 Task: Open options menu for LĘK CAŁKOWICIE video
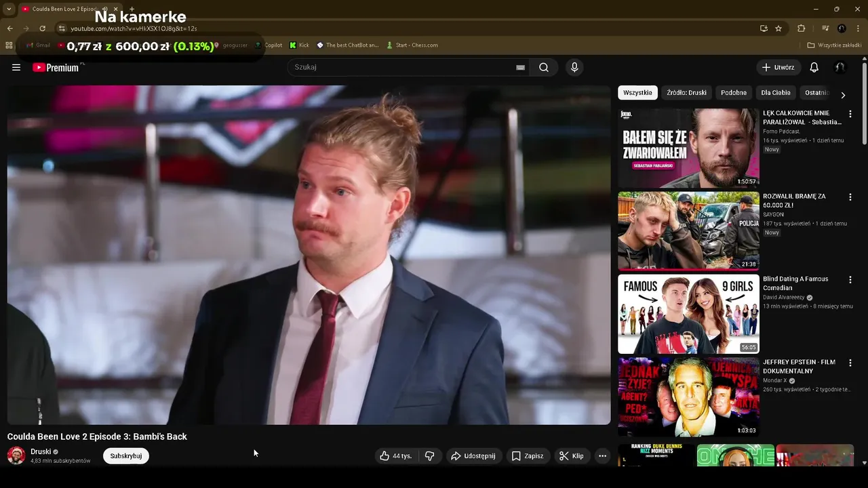click(850, 114)
